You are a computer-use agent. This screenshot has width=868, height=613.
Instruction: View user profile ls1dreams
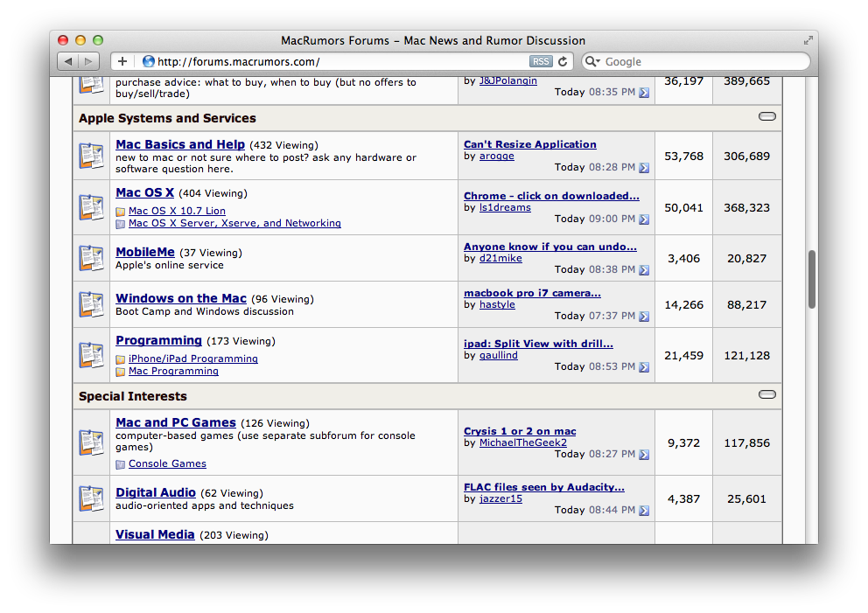click(505, 207)
